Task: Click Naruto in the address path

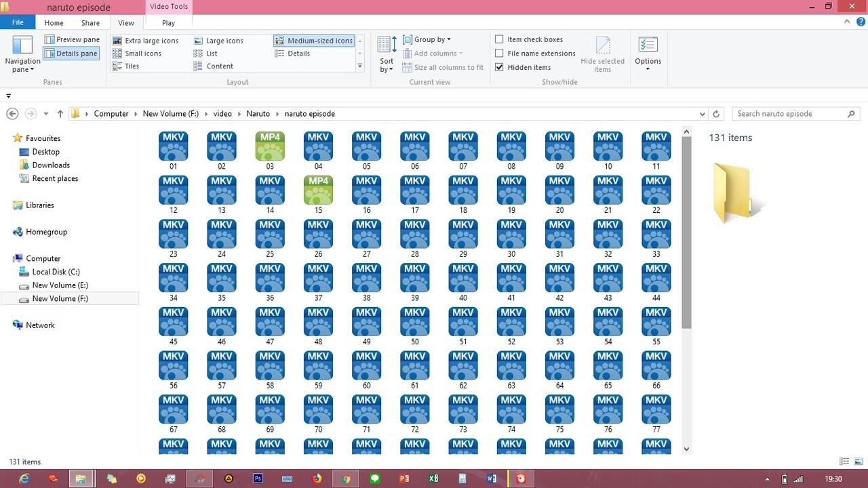Action: point(258,114)
